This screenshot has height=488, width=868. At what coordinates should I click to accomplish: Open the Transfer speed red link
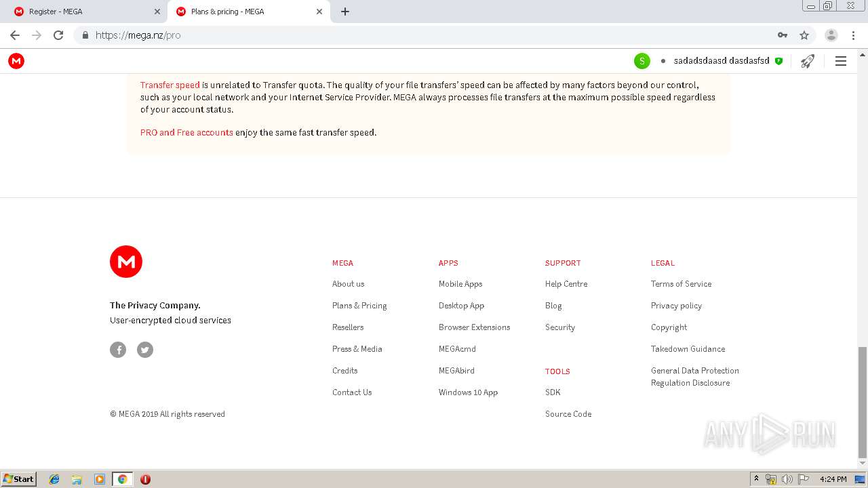pyautogui.click(x=170, y=85)
